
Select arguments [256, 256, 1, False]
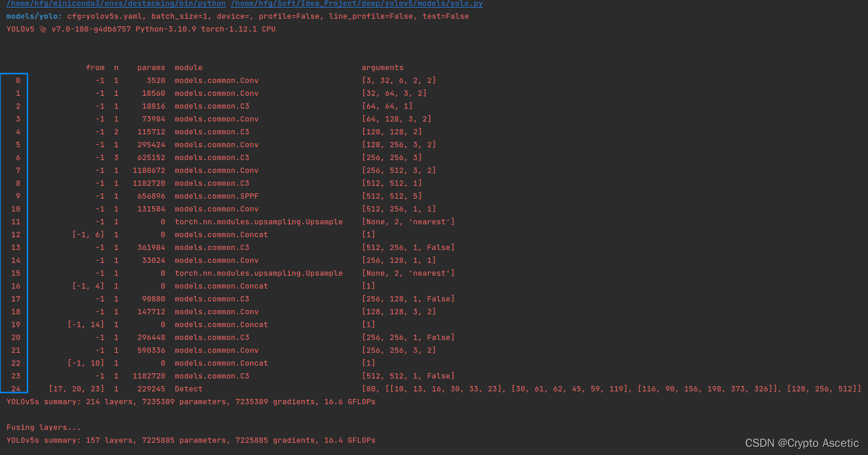pyautogui.click(x=408, y=338)
